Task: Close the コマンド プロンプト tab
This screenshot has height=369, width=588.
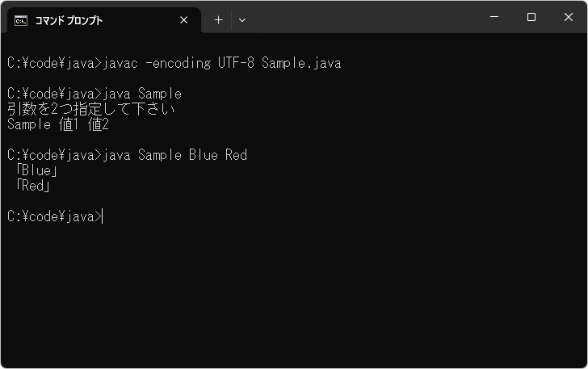Action: 184,20
